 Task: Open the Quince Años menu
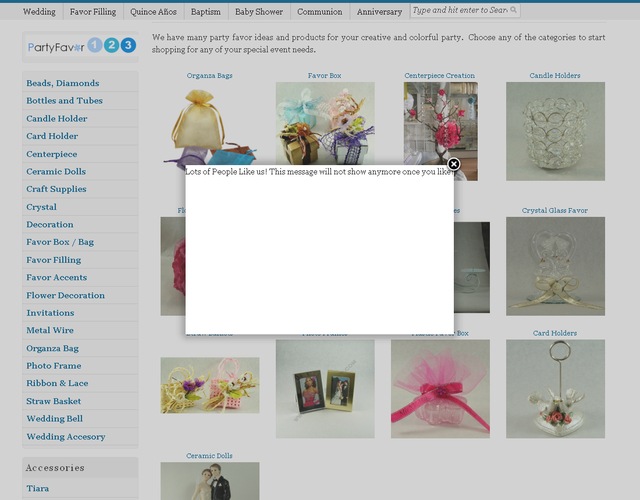153,12
